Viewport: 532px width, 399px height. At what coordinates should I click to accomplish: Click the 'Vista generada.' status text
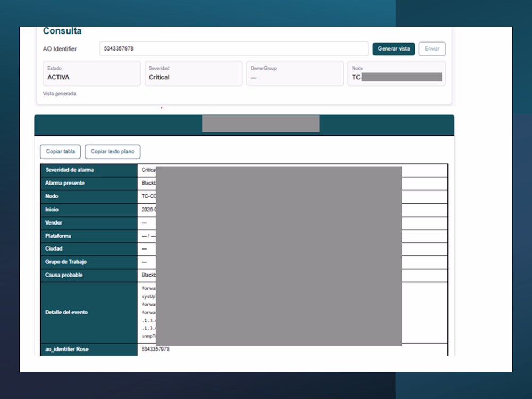tap(60, 94)
